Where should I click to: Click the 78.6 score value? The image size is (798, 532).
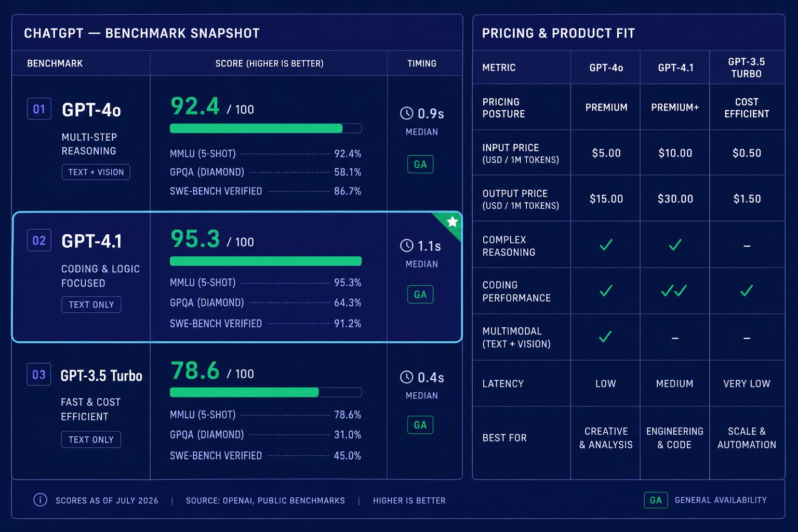(195, 371)
